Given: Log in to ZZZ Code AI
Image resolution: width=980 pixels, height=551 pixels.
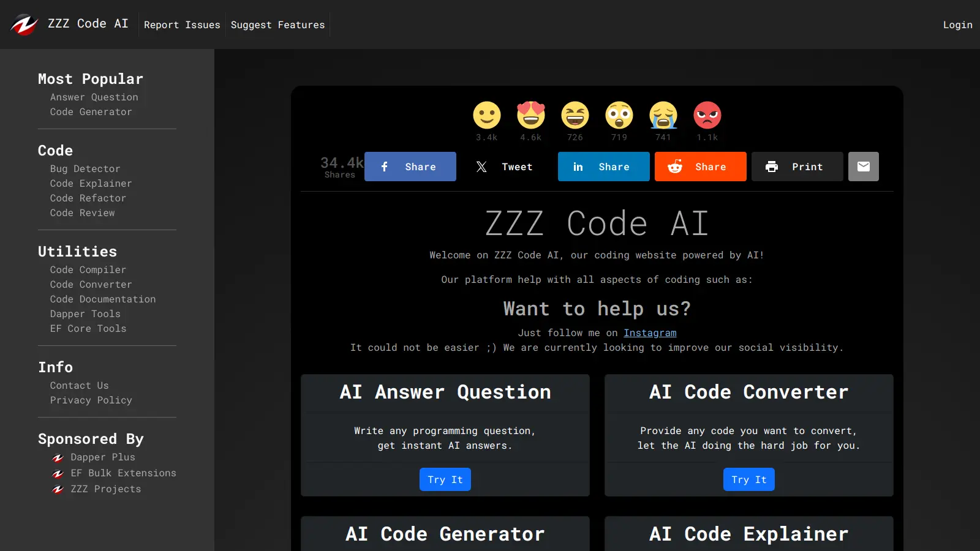Looking at the screenshot, I should 957,24.
